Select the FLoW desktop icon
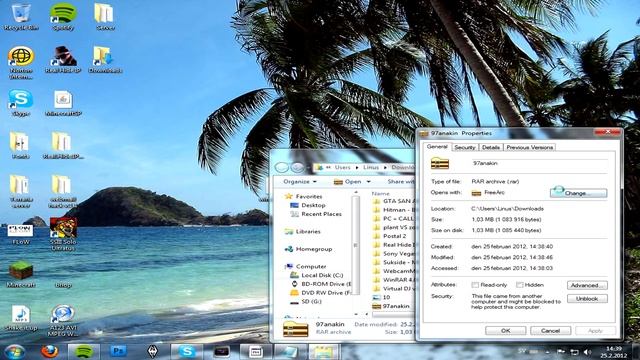The height and width of the screenshot is (360, 640). pos(21,234)
